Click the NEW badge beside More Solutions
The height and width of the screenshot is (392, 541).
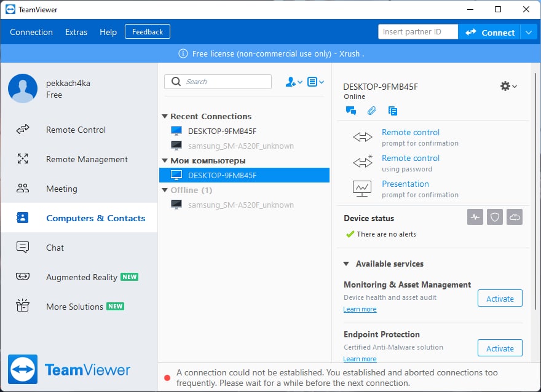[115, 306]
